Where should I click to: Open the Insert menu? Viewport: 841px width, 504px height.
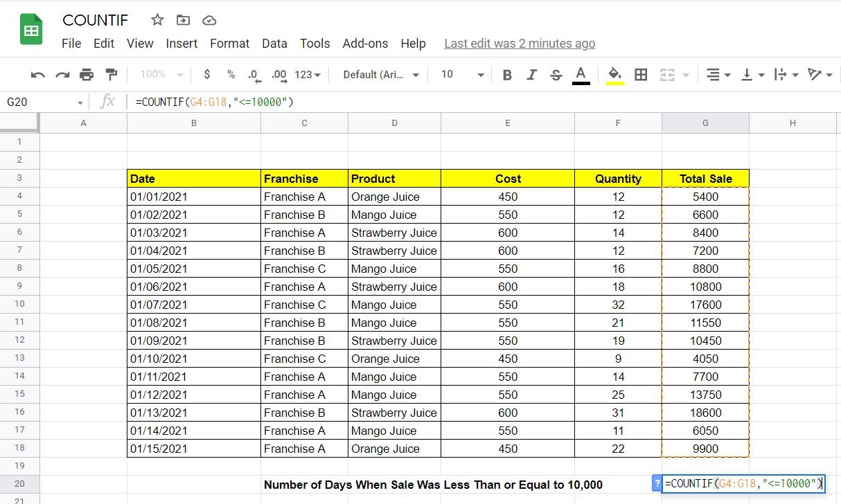pos(182,43)
